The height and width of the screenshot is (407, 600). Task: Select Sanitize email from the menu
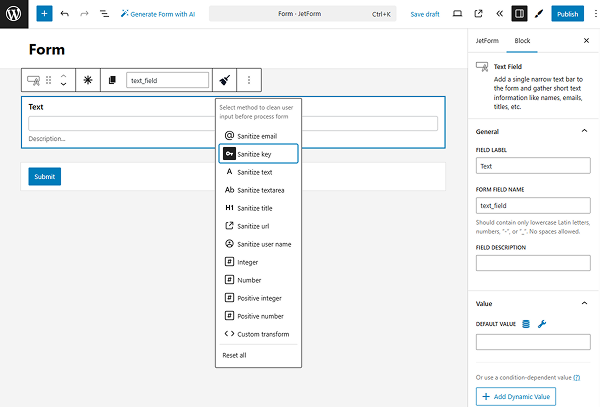click(257, 135)
